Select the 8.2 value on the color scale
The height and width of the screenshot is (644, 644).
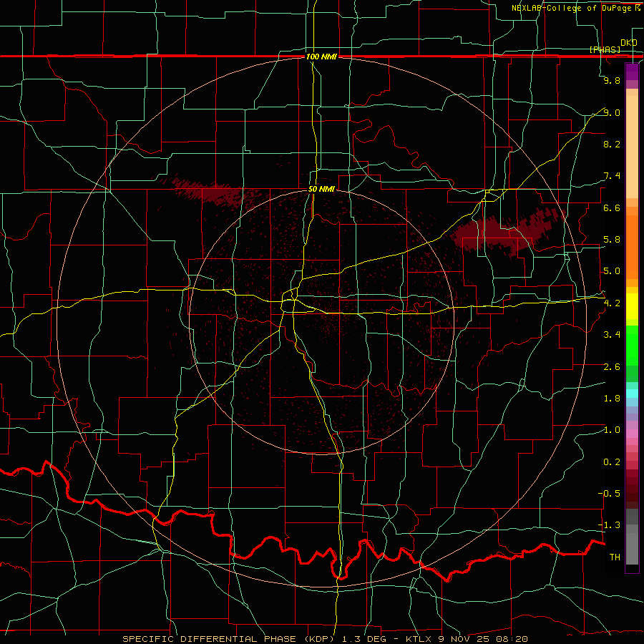pos(612,144)
